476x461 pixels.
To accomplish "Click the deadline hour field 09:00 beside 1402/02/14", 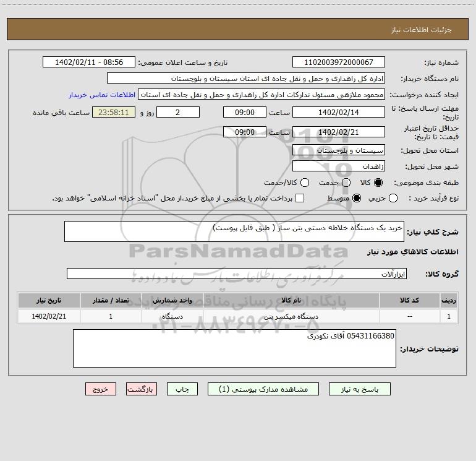I will coord(245,112).
